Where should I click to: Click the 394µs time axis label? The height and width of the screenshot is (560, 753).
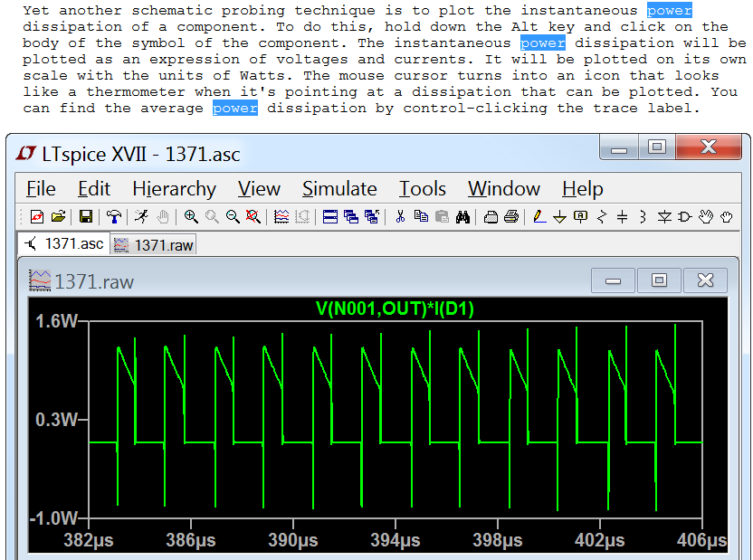(x=396, y=540)
